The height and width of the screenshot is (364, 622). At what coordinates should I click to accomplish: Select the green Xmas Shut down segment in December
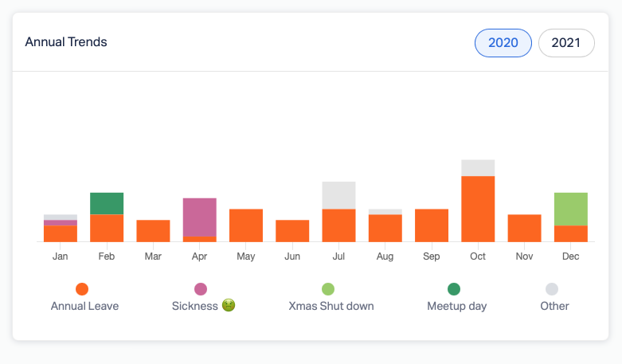point(571,209)
